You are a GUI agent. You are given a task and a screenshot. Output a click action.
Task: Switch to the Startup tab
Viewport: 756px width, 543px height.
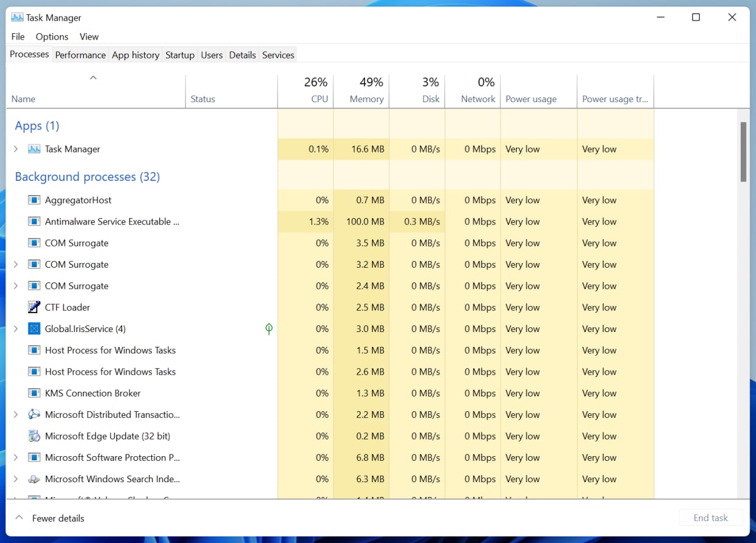(180, 55)
